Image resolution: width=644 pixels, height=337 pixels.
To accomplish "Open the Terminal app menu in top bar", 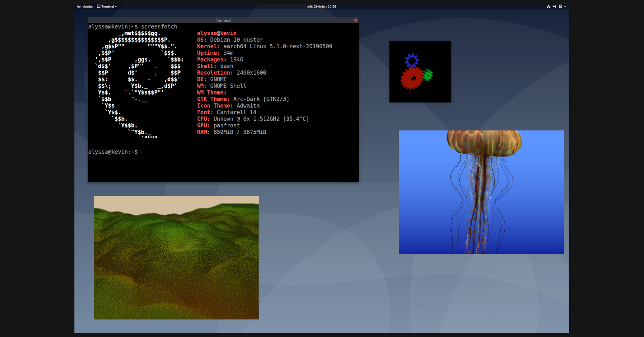I will coord(107,7).
